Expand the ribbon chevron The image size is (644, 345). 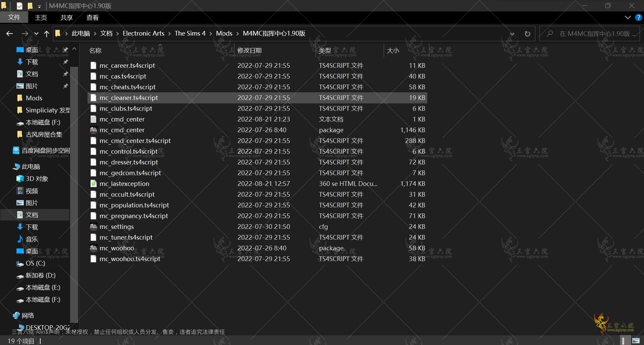628,17
